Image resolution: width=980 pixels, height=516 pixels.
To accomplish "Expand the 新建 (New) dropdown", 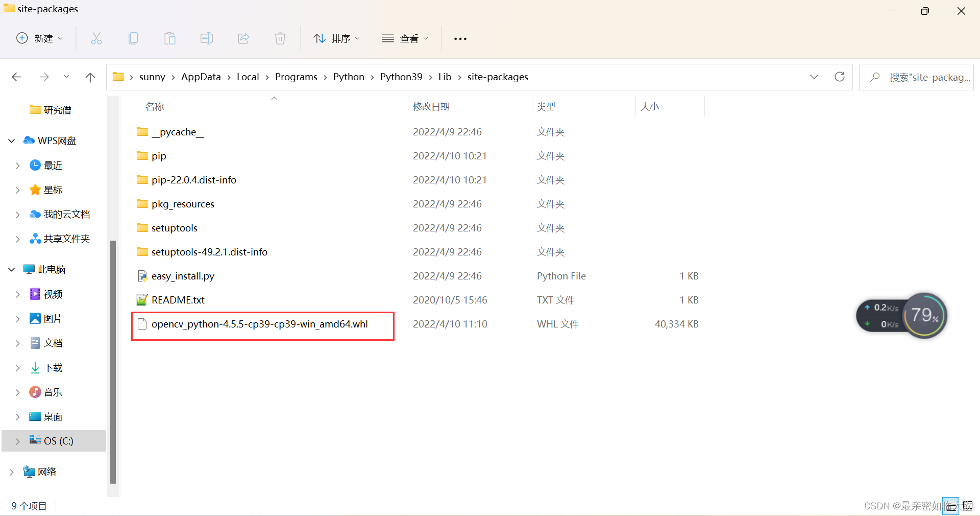I will (x=40, y=38).
